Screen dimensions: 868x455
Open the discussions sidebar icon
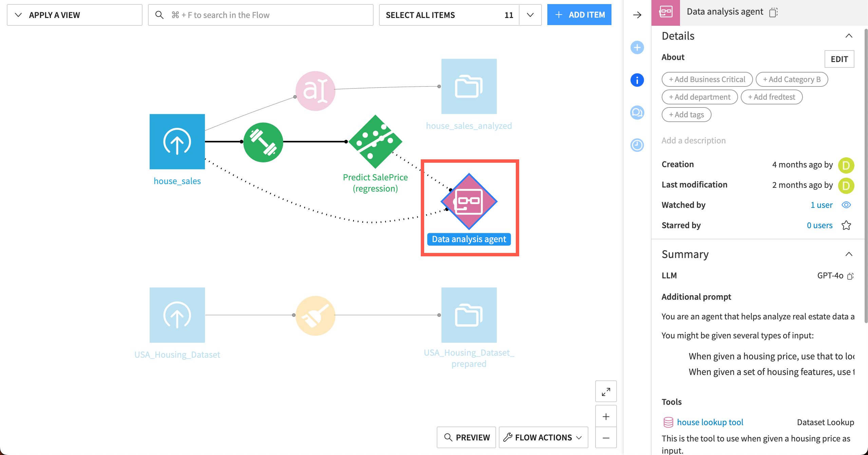[637, 113]
